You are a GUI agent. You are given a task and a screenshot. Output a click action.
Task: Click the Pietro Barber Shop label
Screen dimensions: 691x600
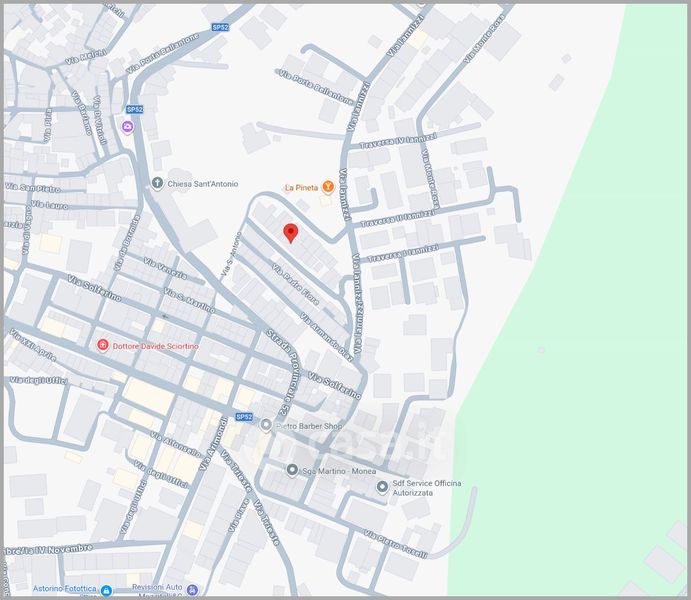click(x=309, y=426)
